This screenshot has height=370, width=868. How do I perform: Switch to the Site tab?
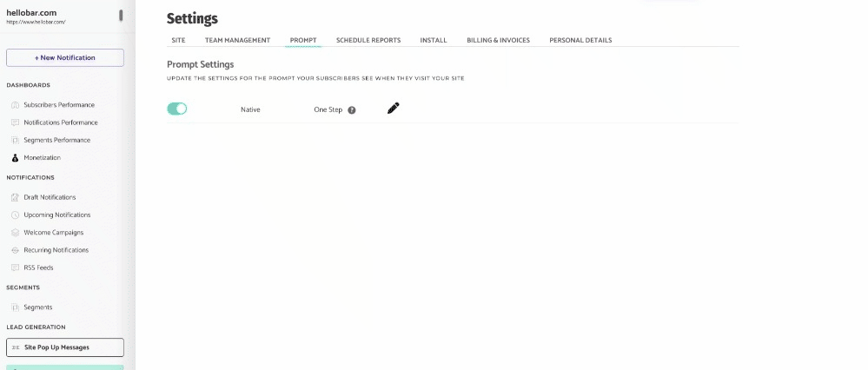178,40
